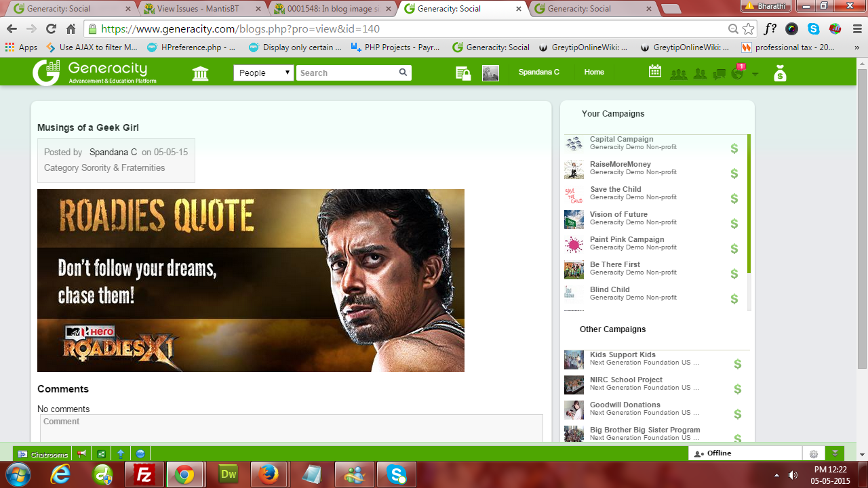Click the green share icon in chat bar
868x488 pixels.
pos(101,453)
